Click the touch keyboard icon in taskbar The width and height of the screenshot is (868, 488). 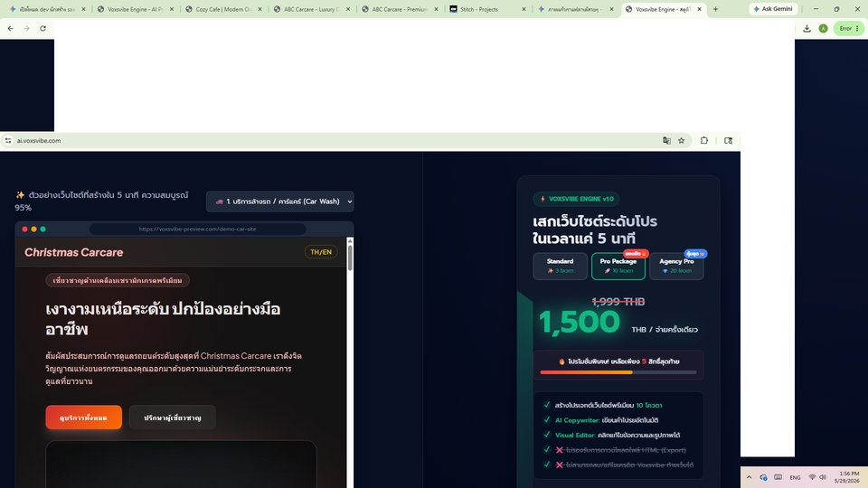[778, 477]
